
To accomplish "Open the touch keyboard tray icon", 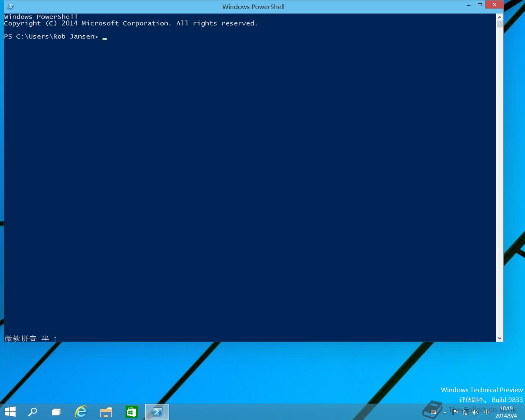I will pyautogui.click(x=434, y=412).
